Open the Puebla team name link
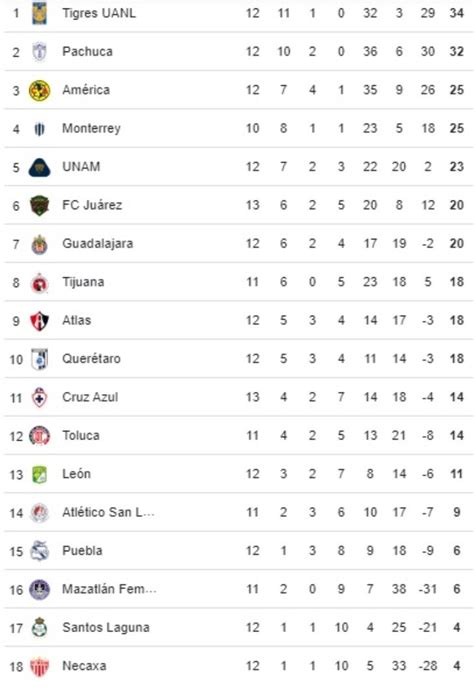This screenshot has height=690, width=474. [x=82, y=551]
